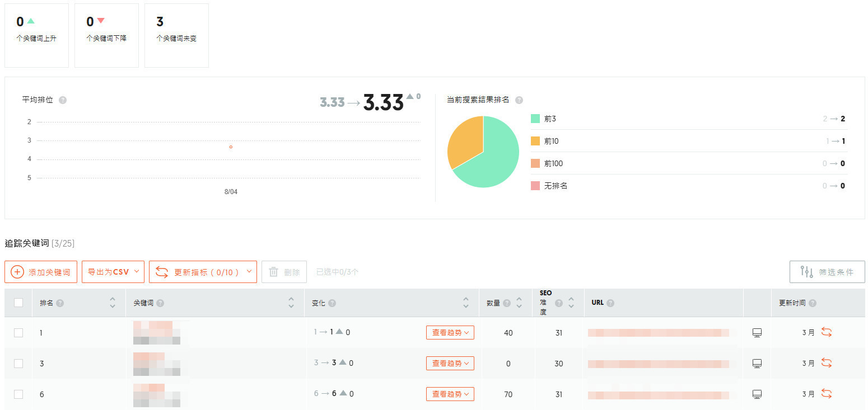Click the orange 前100 legend swatch
Screen dimensions: 868x410
point(535,163)
